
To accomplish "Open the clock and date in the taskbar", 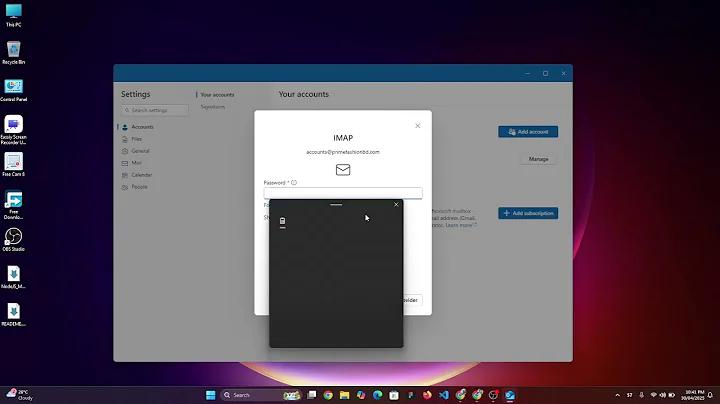I will click(692, 395).
